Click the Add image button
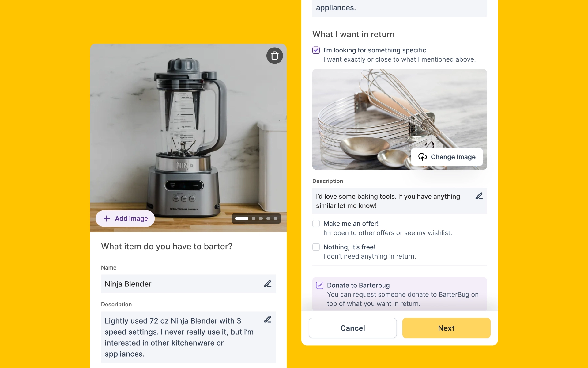This screenshot has height=368, width=588. pos(125,219)
